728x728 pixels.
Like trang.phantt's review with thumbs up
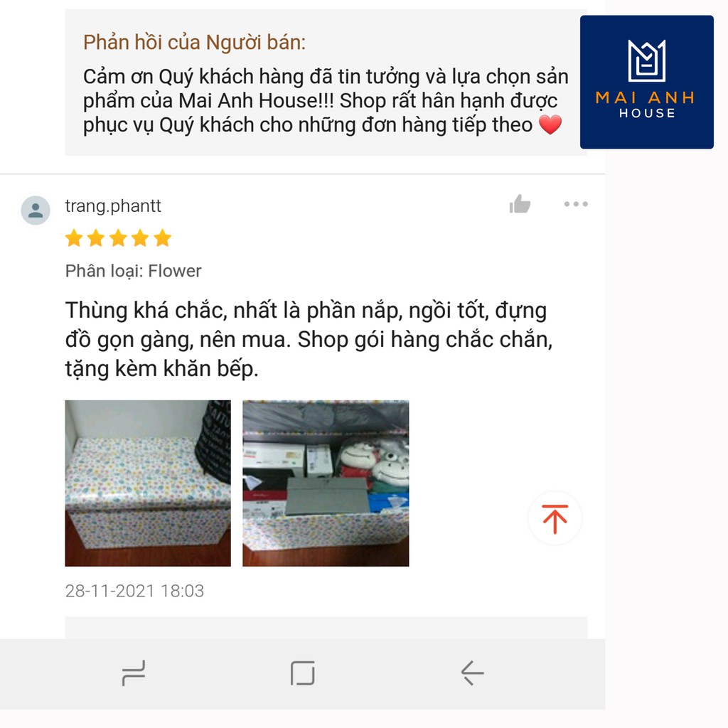[x=520, y=204]
